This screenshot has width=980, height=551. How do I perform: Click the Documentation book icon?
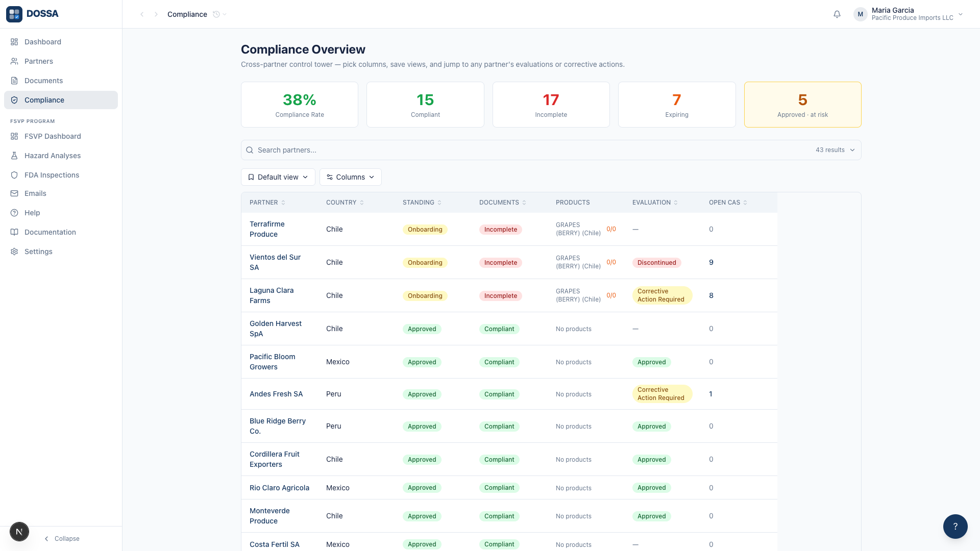(x=14, y=232)
